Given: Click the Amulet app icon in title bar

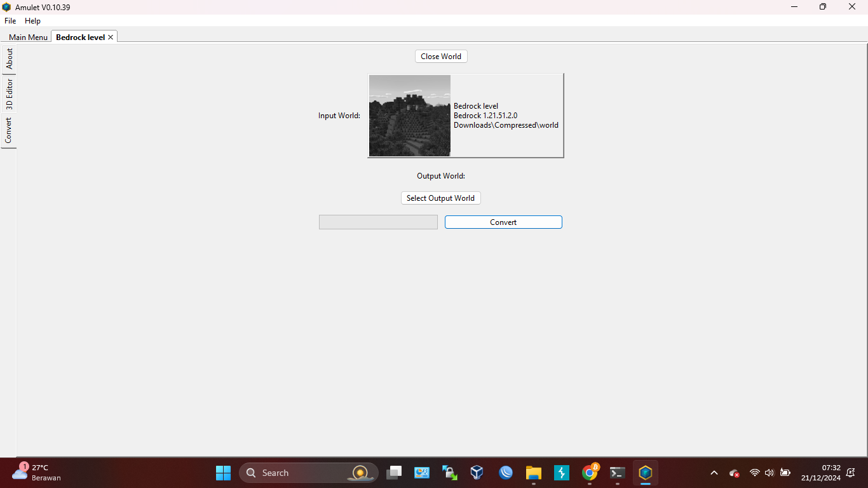Looking at the screenshot, I should point(7,7).
